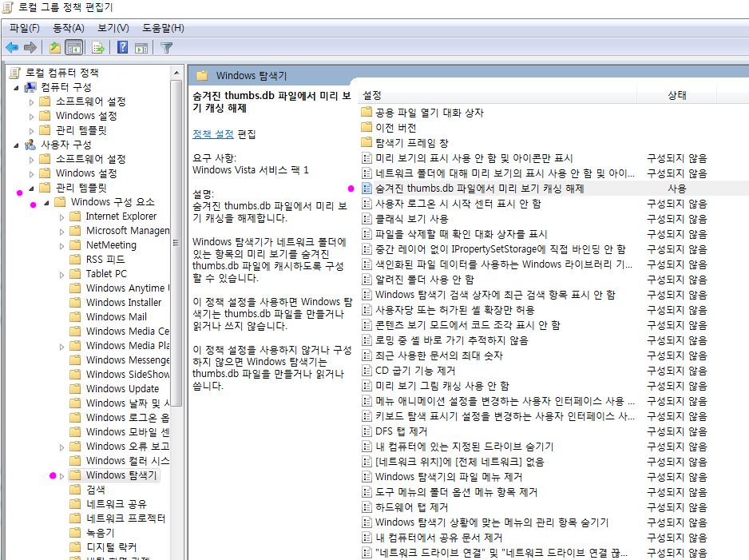Click policy icon beside 로밍 중 셸 바로 가기
This screenshot has height=560, width=749.
tap(367, 340)
